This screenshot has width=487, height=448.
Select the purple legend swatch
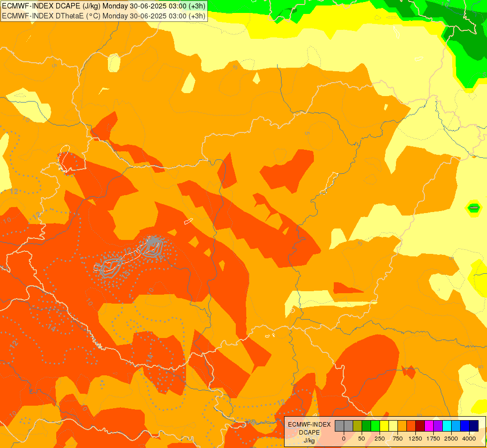click(x=438, y=426)
